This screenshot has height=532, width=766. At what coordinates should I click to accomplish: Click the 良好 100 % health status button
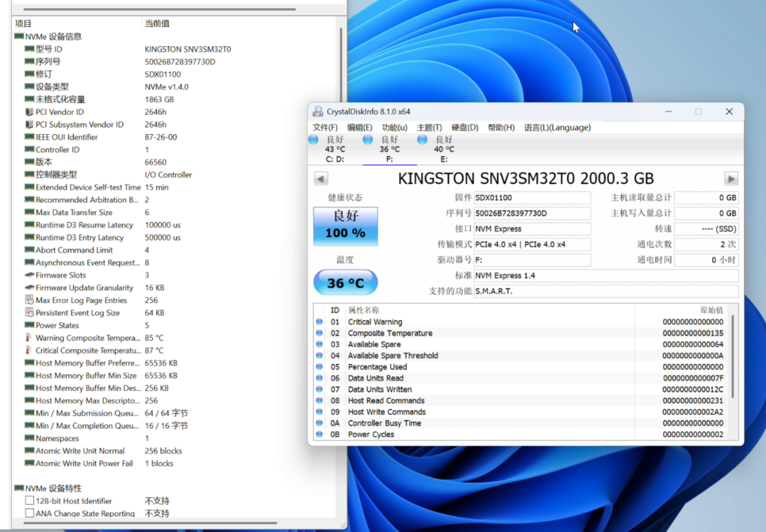345,226
